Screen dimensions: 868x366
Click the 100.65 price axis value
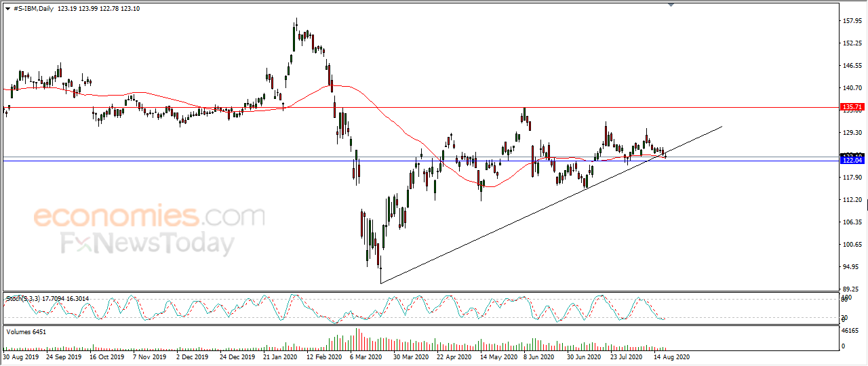click(x=852, y=245)
